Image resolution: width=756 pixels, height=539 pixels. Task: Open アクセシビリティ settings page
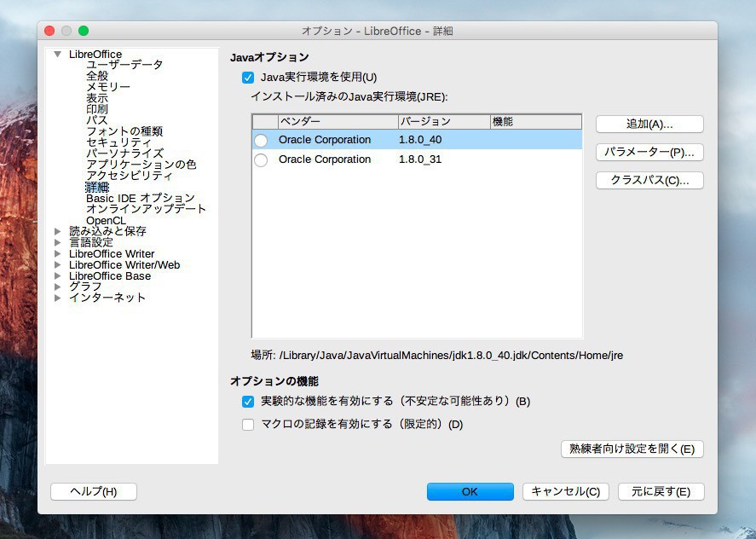click(129, 176)
